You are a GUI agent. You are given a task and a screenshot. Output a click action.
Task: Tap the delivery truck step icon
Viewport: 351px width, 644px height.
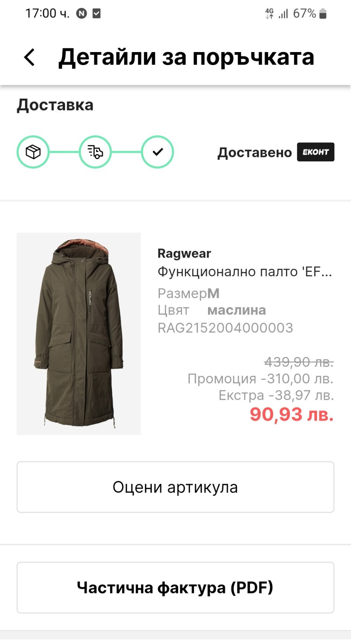(95, 152)
